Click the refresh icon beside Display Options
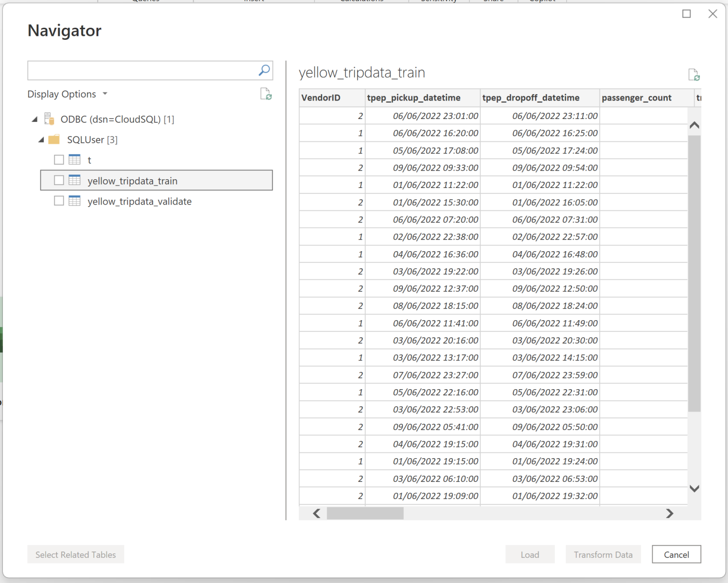 265,94
